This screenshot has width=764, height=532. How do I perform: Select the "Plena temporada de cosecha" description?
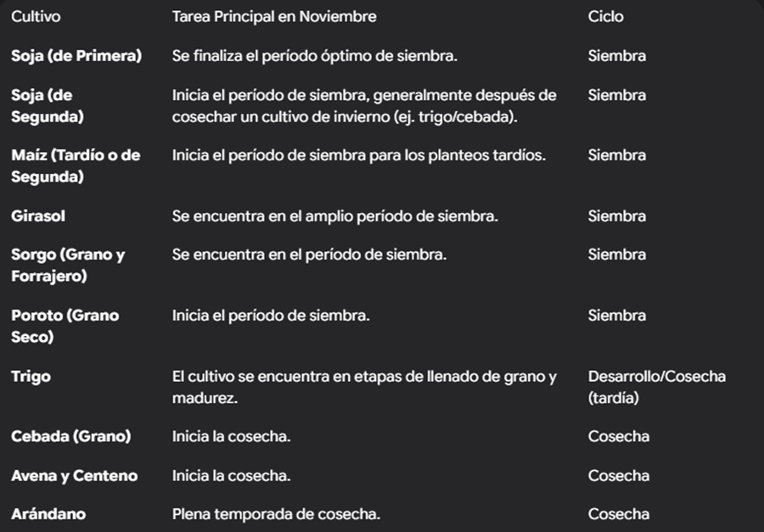coord(276,514)
